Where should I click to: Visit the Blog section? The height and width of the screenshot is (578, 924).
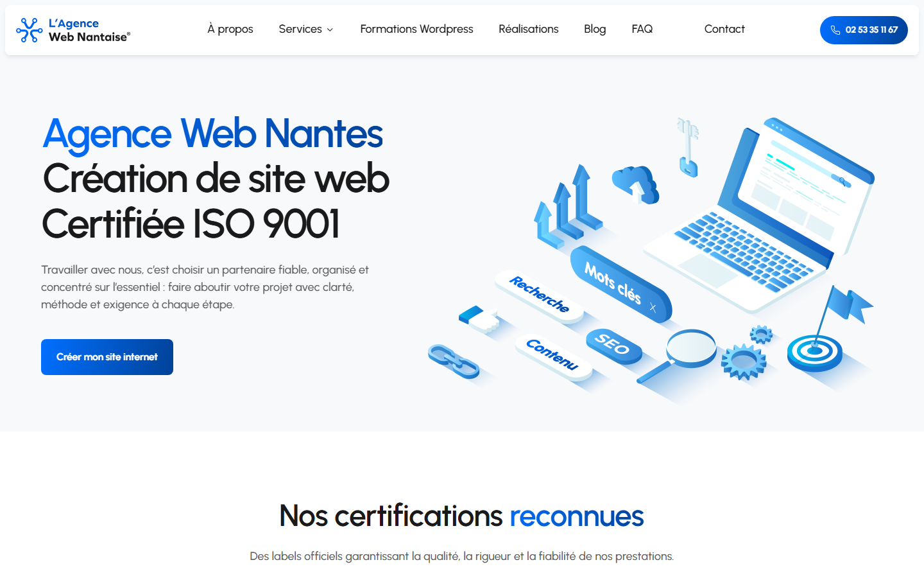click(x=595, y=29)
